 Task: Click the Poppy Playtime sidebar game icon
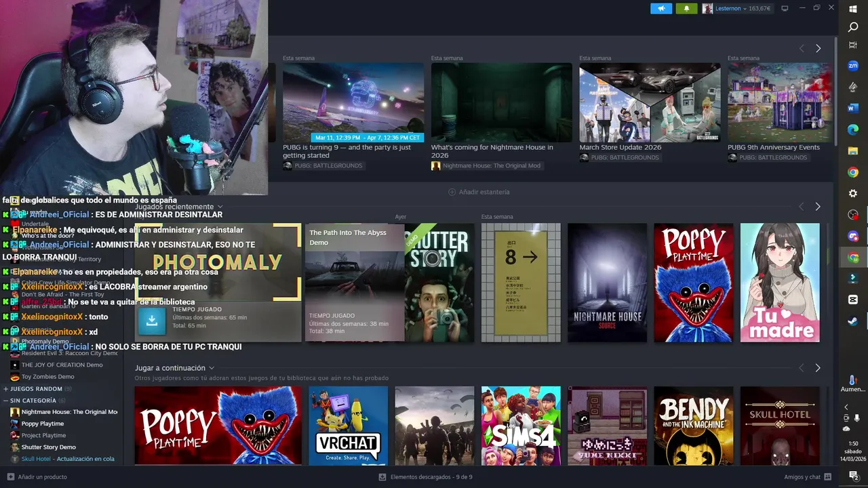coord(15,424)
